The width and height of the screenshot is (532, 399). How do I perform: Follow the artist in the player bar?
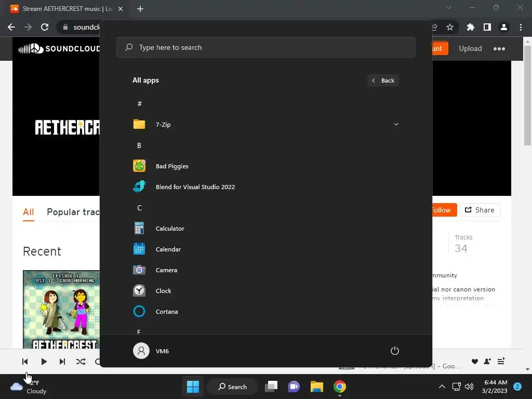click(x=487, y=362)
